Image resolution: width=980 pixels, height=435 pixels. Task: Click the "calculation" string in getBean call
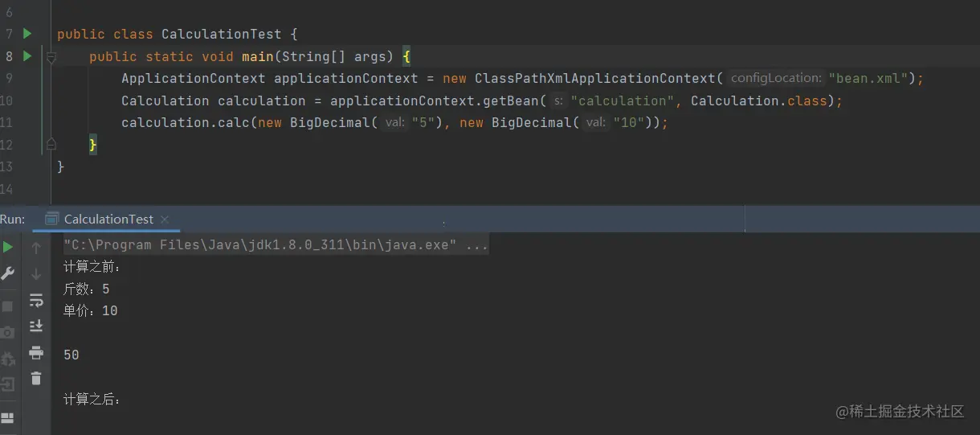pyautogui.click(x=623, y=101)
